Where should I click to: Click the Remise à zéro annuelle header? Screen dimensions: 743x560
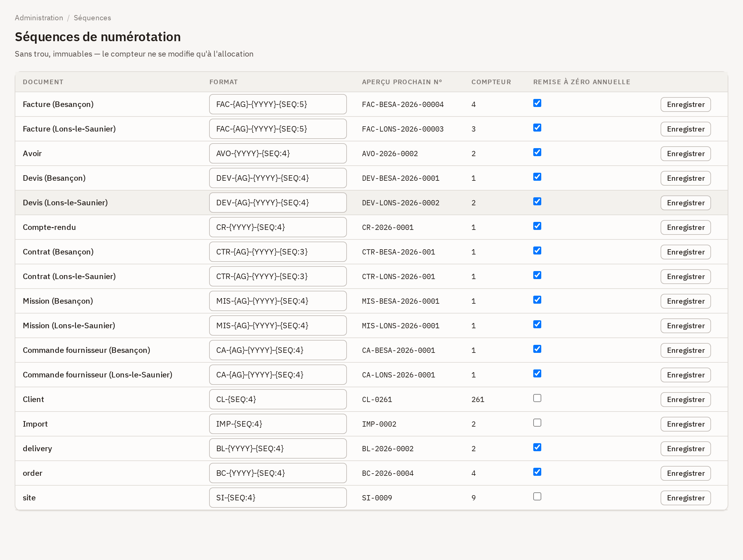coord(582,82)
